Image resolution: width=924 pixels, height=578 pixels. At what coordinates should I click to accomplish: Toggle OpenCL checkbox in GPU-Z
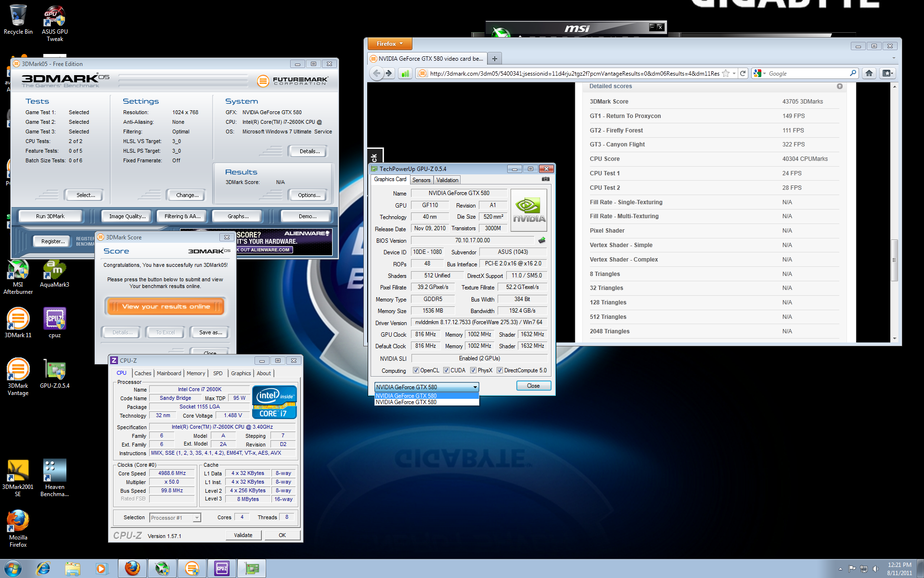(416, 370)
